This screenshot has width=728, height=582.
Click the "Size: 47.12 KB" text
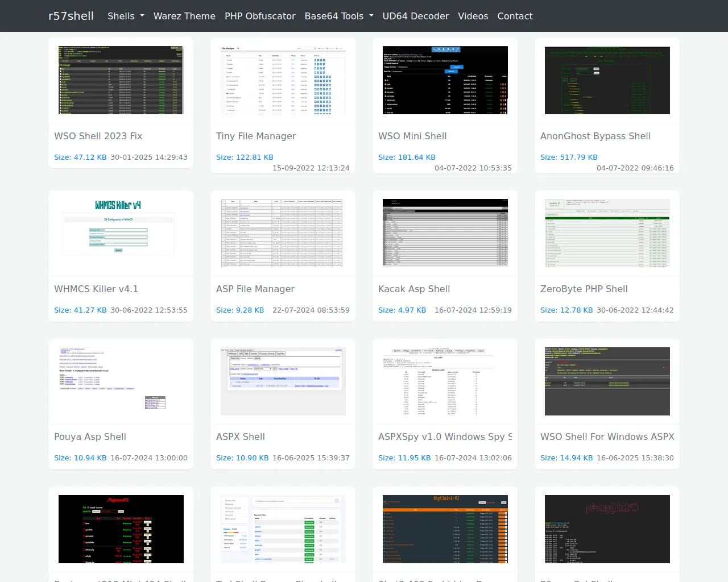click(x=80, y=157)
